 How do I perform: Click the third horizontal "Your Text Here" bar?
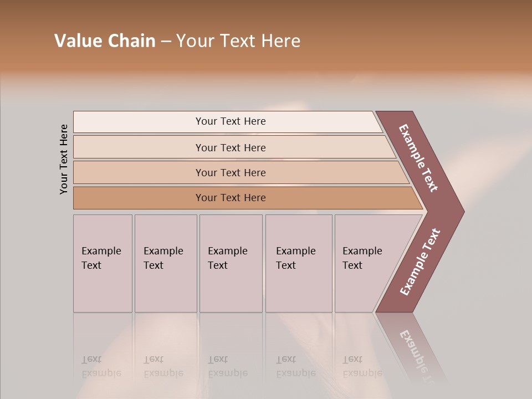[230, 172]
